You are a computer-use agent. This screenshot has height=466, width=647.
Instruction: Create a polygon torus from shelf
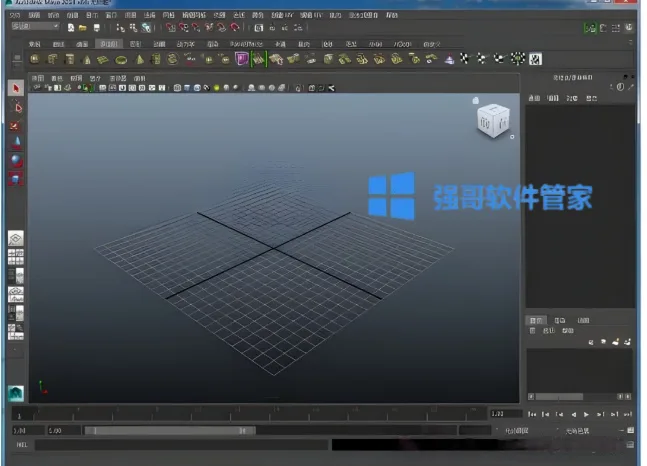coord(121,60)
